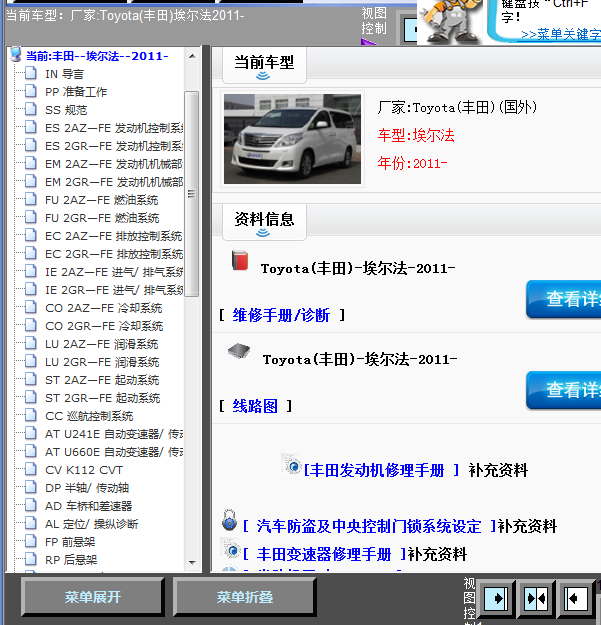
Task: Open the 丰田变速器修理手册 link
Action: tap(324, 554)
